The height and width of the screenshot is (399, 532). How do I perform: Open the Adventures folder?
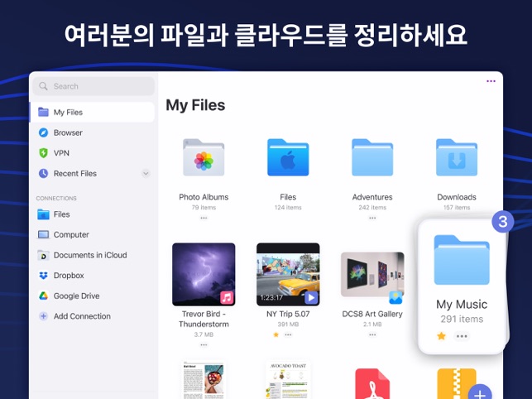[x=372, y=157]
